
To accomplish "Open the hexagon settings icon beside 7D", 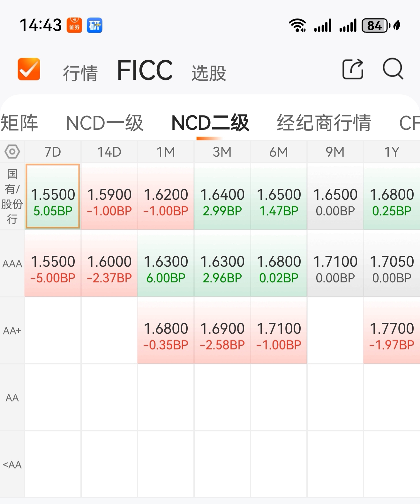I will point(12,152).
